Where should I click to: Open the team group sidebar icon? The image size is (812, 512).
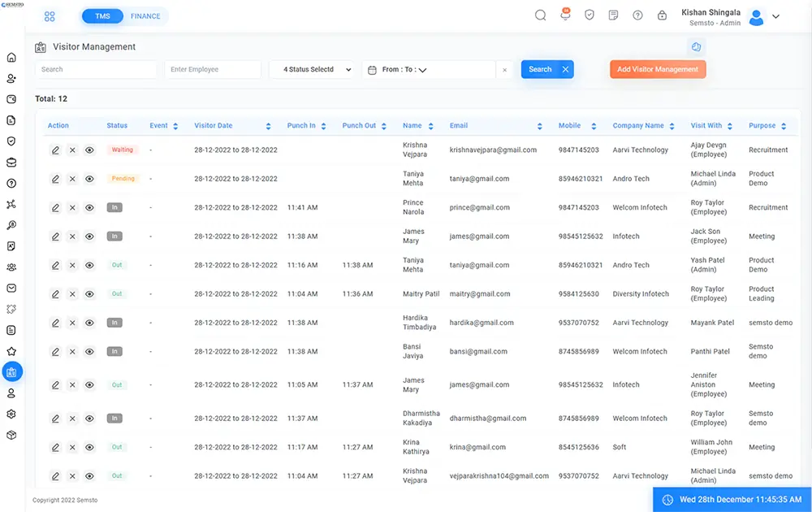[11, 267]
